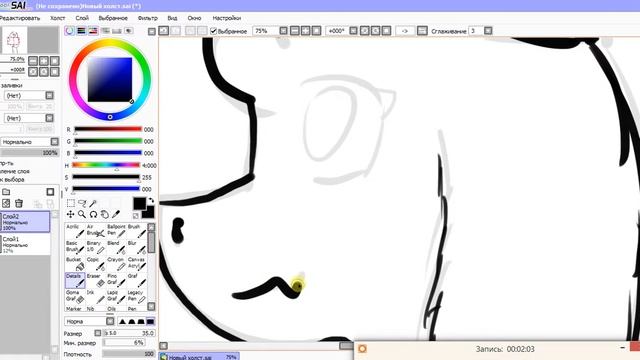Switch to the Eraser tool
The image size is (640, 360).
pyautogui.click(x=96, y=280)
